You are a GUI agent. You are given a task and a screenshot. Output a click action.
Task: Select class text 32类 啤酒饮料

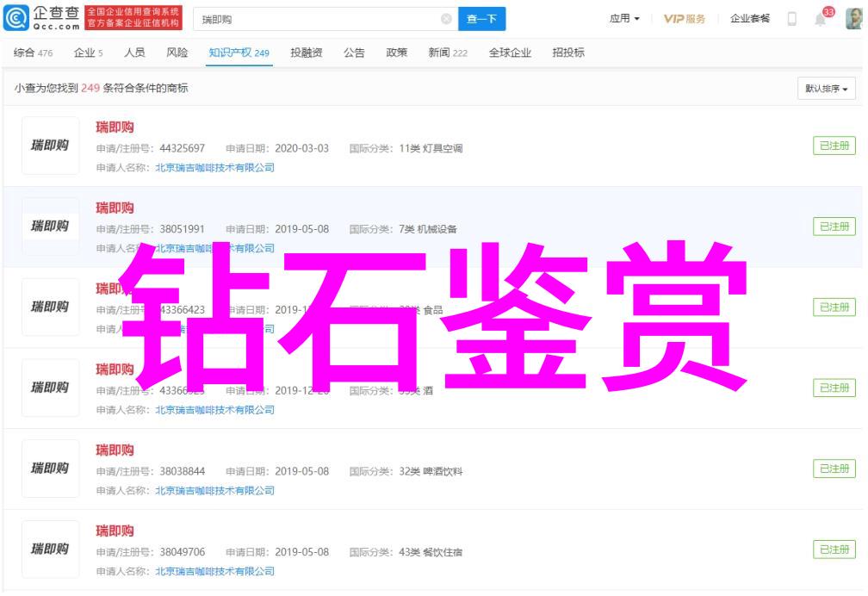[x=431, y=471]
